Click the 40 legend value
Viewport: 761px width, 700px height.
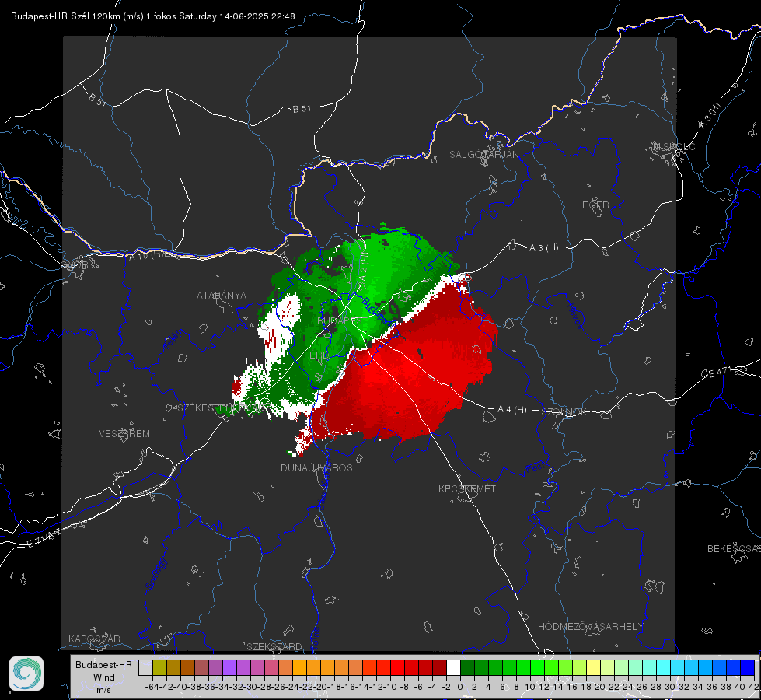pyautogui.click(x=740, y=687)
